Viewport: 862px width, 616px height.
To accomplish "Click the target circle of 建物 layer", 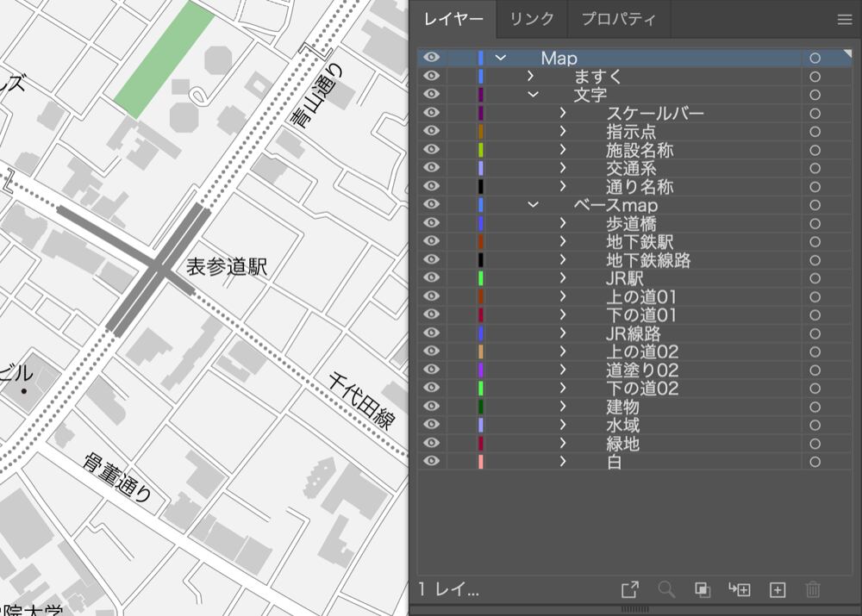I will tap(815, 408).
